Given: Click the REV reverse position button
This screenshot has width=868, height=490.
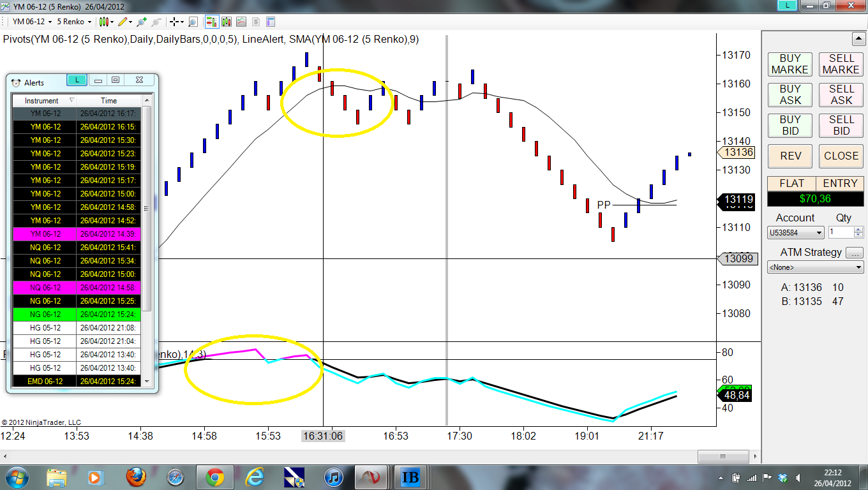Looking at the screenshot, I should [x=789, y=156].
